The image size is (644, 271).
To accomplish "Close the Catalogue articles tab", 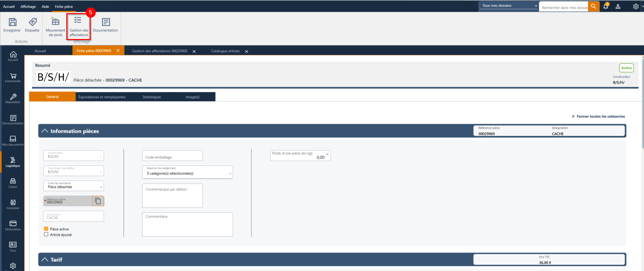I will [247, 51].
